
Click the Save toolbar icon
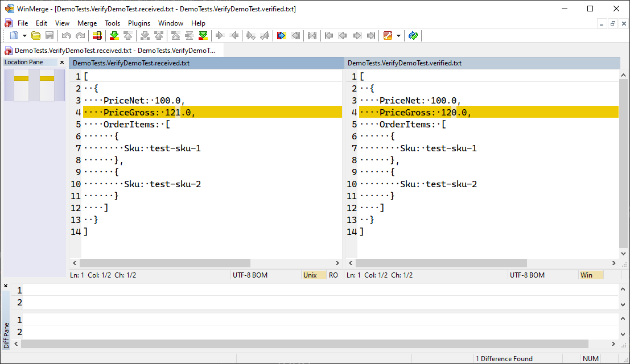coord(50,36)
